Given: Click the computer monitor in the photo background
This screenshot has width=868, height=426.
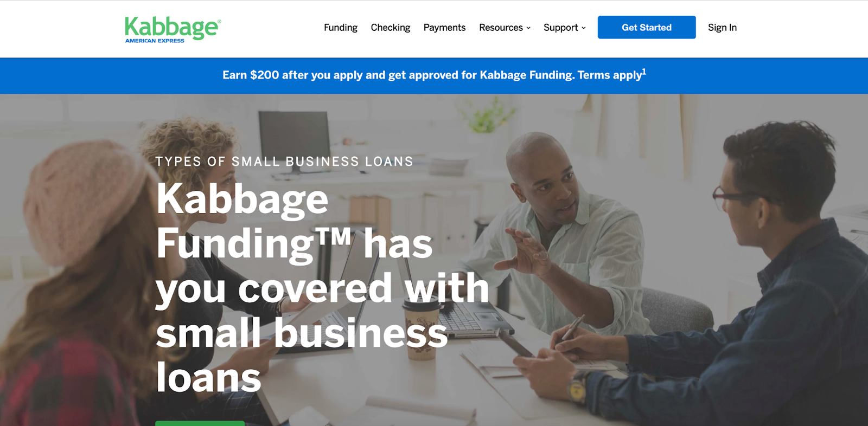Looking at the screenshot, I should 295,140.
